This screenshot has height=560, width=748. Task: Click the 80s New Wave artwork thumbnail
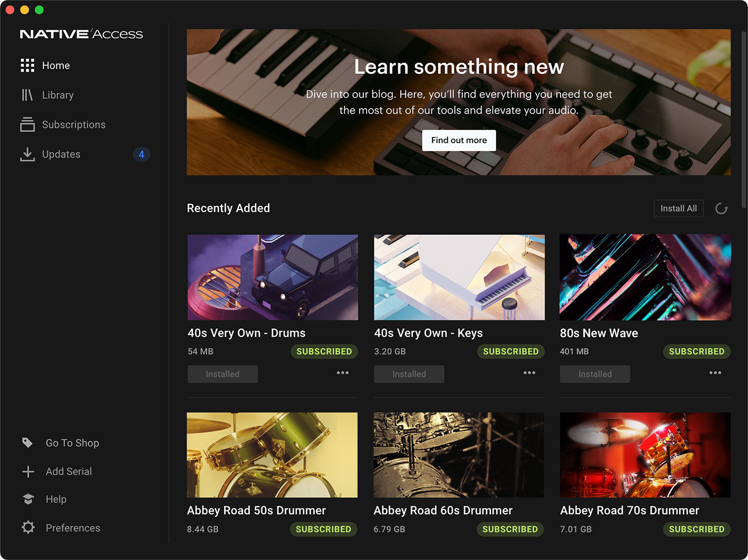click(645, 277)
